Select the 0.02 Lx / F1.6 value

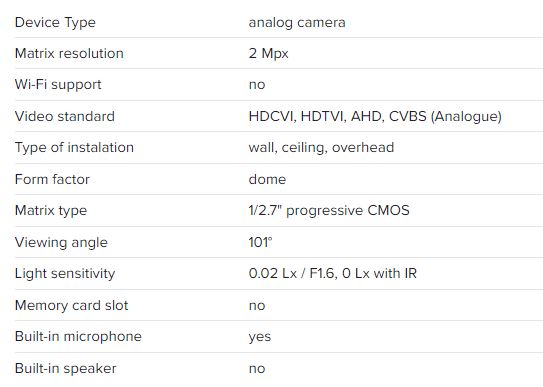click(x=291, y=273)
